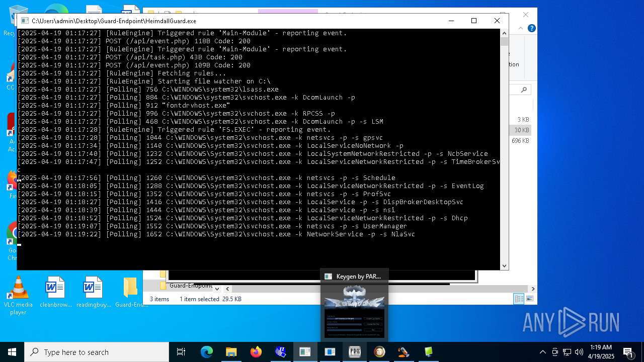Click the '1 item selected 29.5 KB' status
Viewport: 644px width, 362px height.
(210, 299)
